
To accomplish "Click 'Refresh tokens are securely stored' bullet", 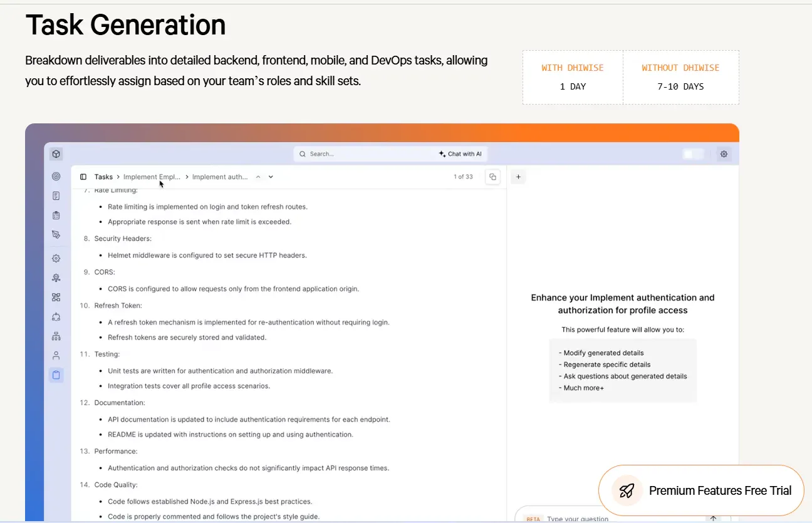I will coord(187,338).
